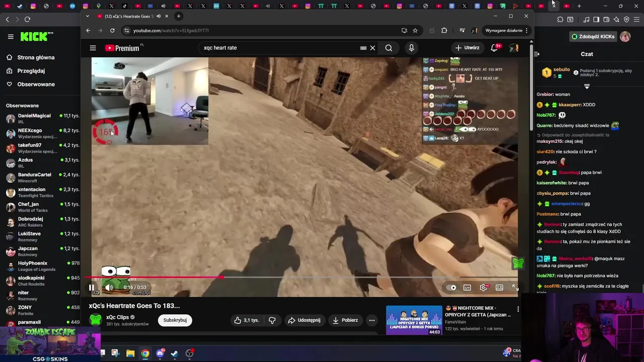644x362 pixels.
Task: Click the YouTube address bar URL
Action: pyautogui.click(x=171, y=31)
